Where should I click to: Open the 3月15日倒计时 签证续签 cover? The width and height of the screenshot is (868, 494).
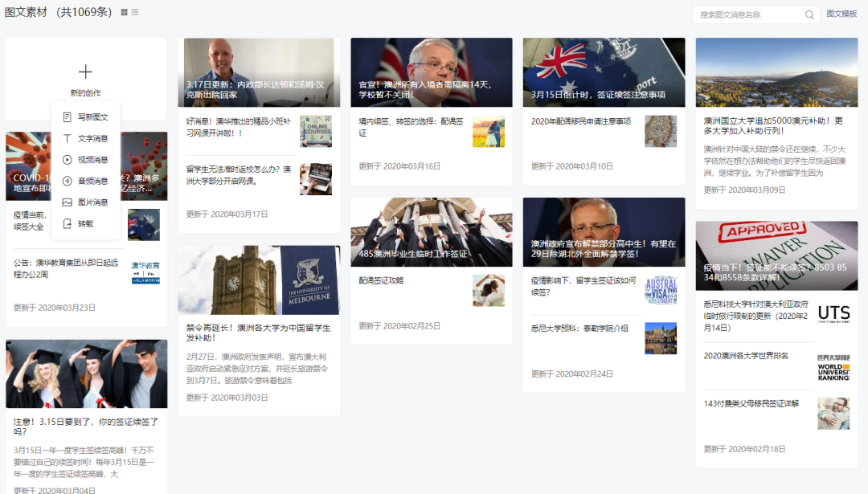coord(604,72)
